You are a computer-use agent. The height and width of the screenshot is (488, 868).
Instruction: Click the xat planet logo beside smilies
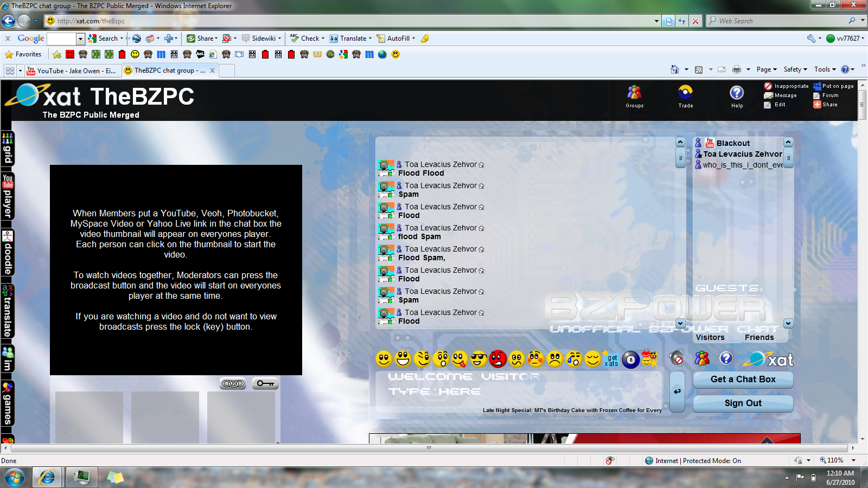click(x=768, y=359)
